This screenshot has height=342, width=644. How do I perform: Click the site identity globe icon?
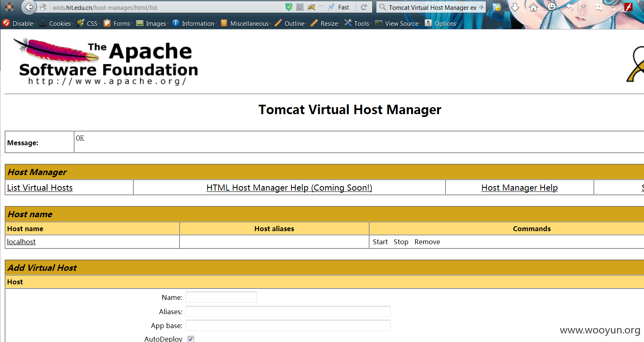[43, 7]
